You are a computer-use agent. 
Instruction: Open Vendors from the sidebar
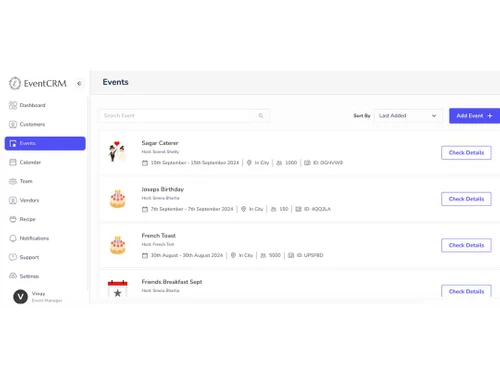45,200
